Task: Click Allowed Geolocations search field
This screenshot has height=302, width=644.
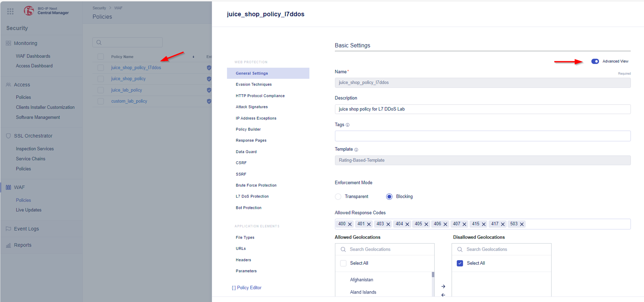Action: (x=385, y=249)
